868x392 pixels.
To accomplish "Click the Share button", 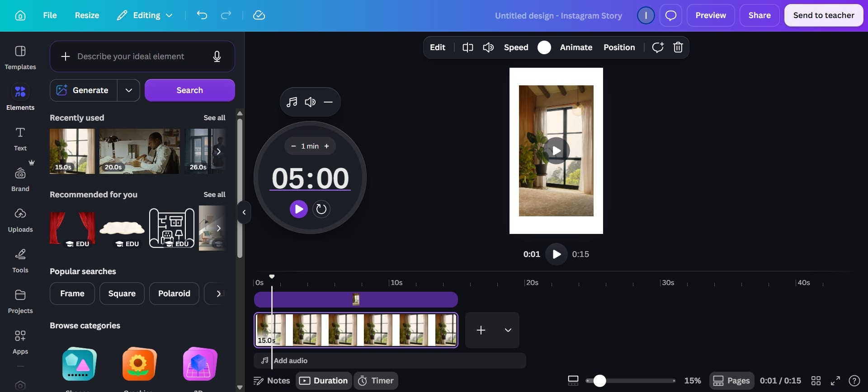I will pos(759,15).
